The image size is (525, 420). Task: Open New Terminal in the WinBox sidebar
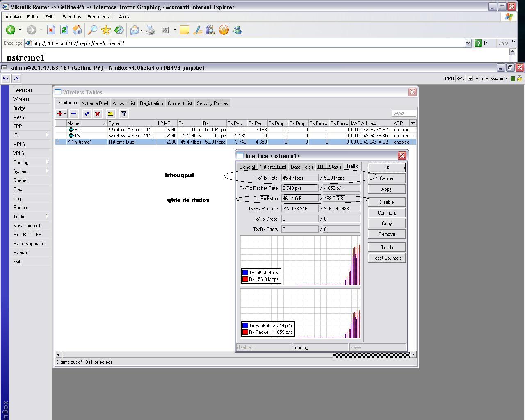(x=27, y=226)
